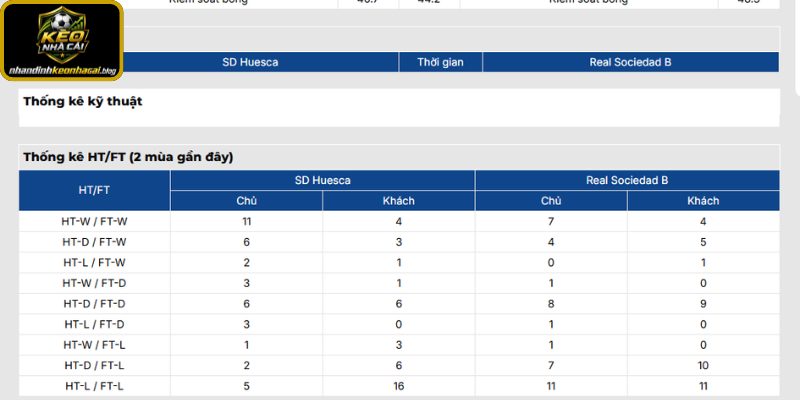The image size is (800, 400).
Task: Click Real Sociedad B Khách value "0" in HT-W / FT-D row
Action: (703, 283)
